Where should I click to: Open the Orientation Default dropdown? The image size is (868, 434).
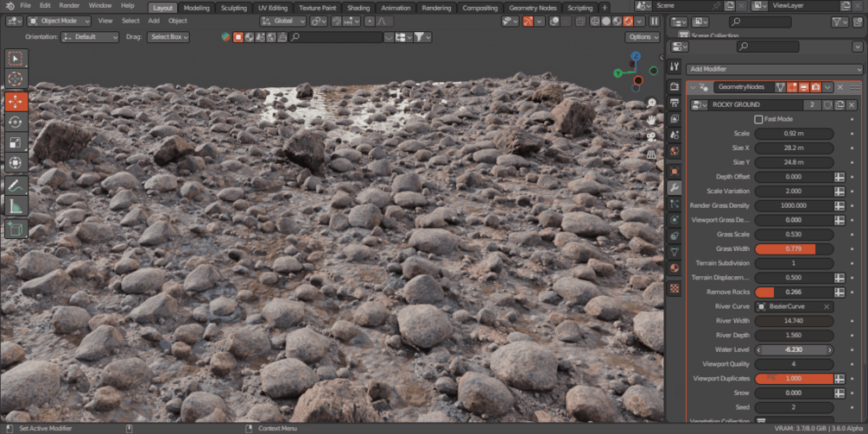90,37
